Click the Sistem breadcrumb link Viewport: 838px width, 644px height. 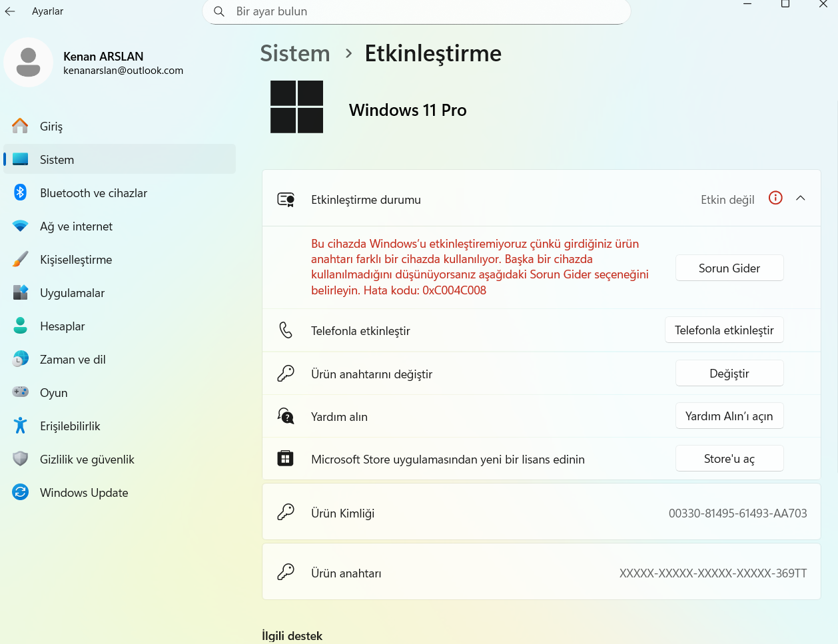click(295, 53)
